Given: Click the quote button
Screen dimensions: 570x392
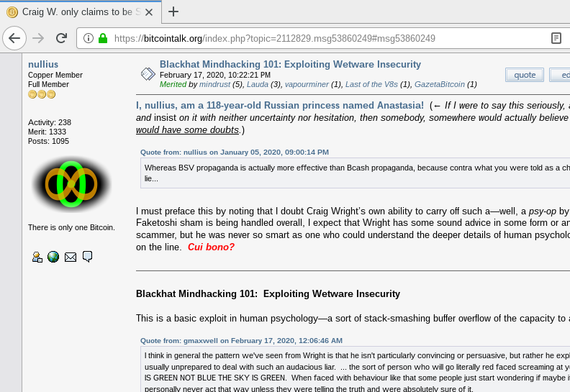Looking at the screenshot, I should click(x=525, y=75).
